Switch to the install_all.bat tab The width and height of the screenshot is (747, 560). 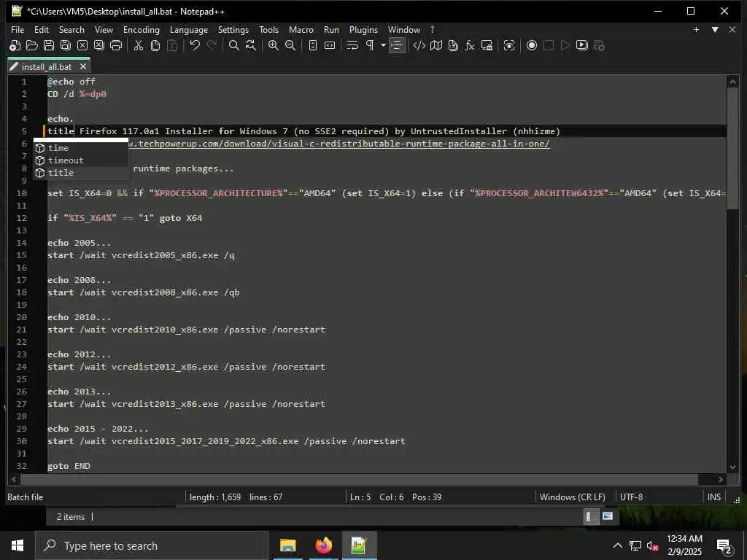click(x=47, y=66)
